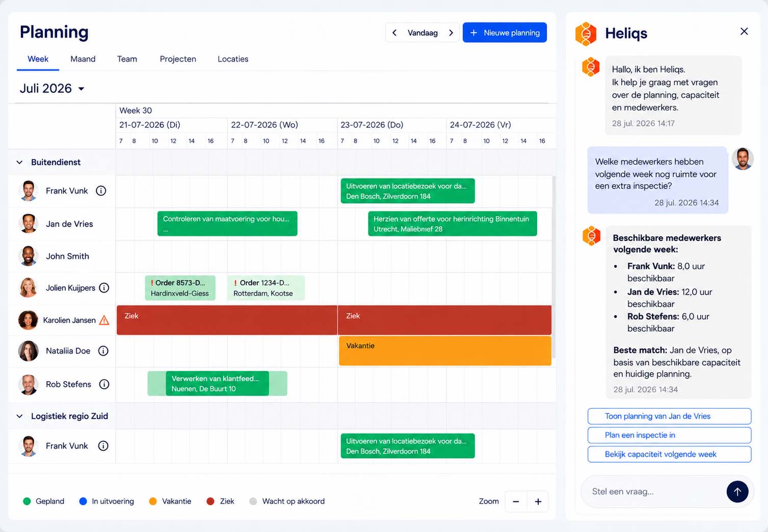Image resolution: width=768 pixels, height=532 pixels.
Task: Click the red Ziek legend dot
Action: click(210, 501)
